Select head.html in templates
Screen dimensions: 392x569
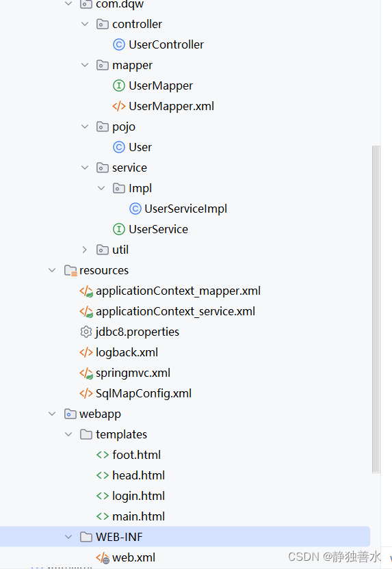[139, 475]
